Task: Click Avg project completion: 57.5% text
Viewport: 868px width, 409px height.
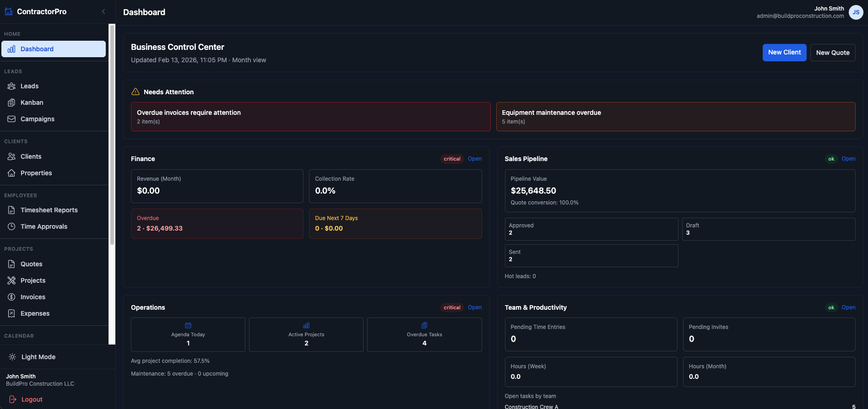Action: (170, 361)
